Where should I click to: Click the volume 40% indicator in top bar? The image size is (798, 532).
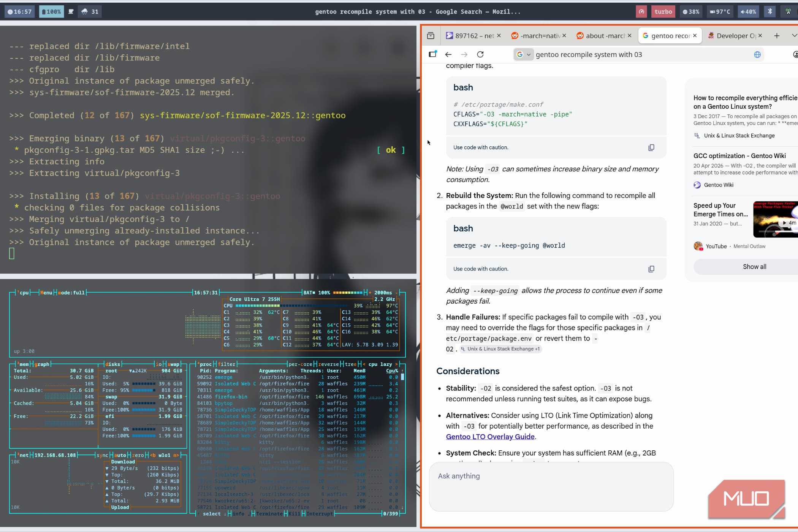pyautogui.click(x=748, y=12)
